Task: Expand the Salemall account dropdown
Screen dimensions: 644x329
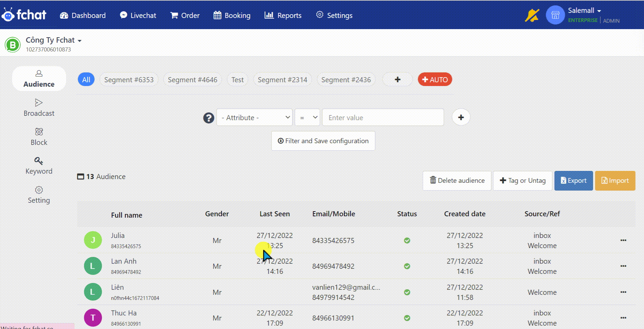Action: click(584, 10)
